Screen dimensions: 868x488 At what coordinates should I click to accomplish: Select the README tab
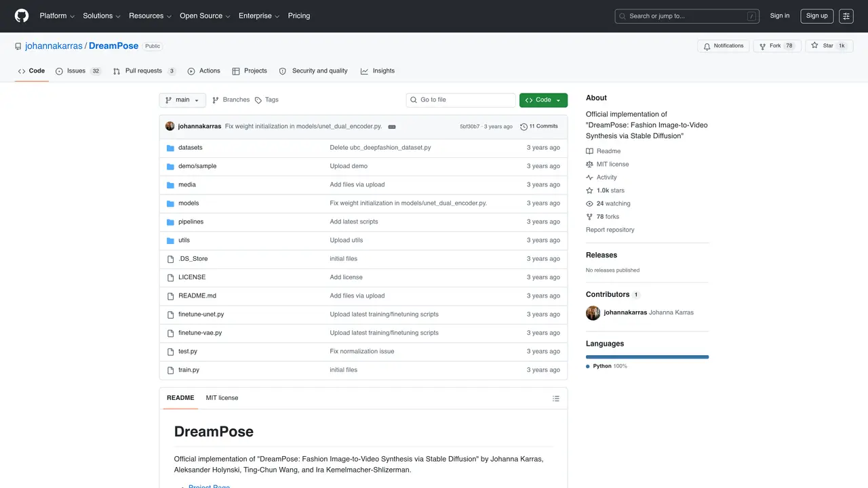(x=180, y=399)
